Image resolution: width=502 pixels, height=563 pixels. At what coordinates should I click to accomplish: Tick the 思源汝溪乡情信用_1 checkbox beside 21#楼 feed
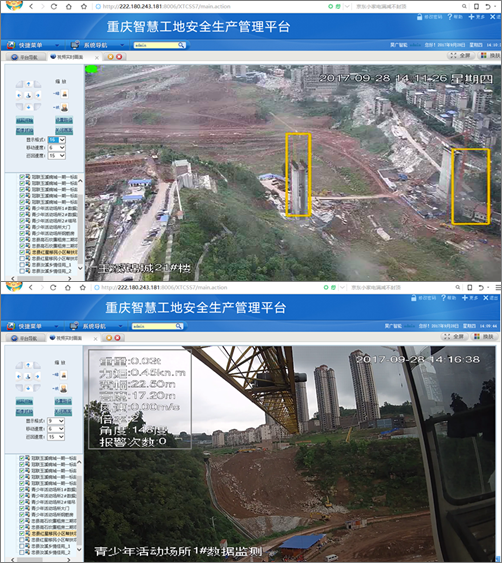coord(22,265)
